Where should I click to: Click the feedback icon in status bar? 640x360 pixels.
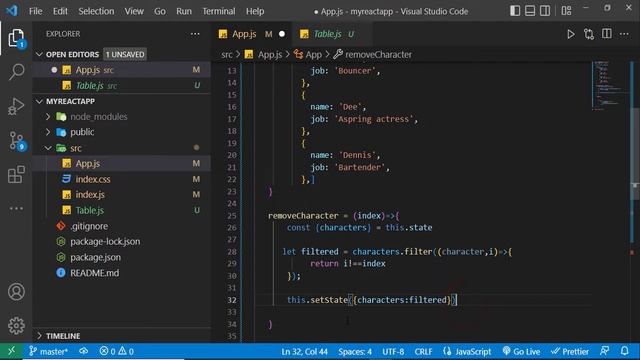click(x=604, y=351)
